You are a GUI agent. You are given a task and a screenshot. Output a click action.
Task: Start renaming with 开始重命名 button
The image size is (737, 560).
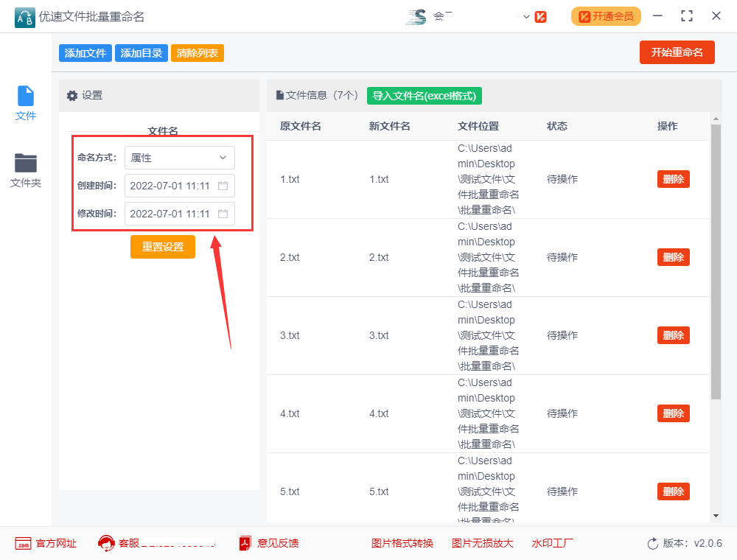coord(677,52)
